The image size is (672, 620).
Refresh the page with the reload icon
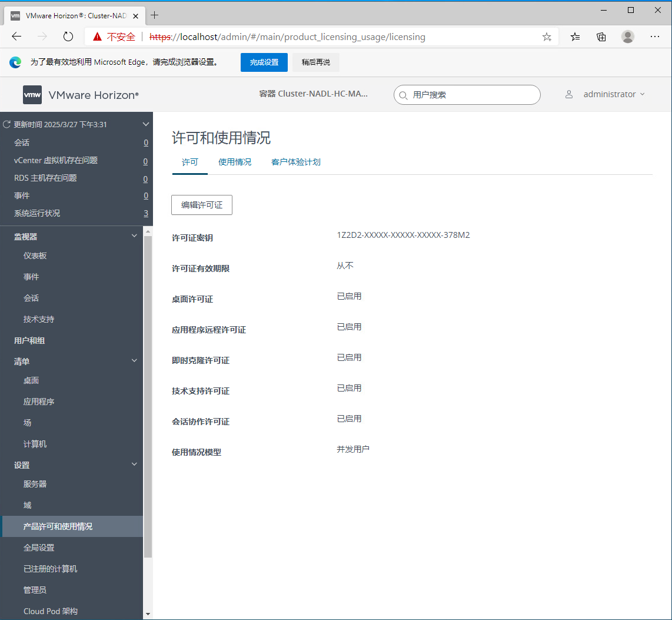68,37
